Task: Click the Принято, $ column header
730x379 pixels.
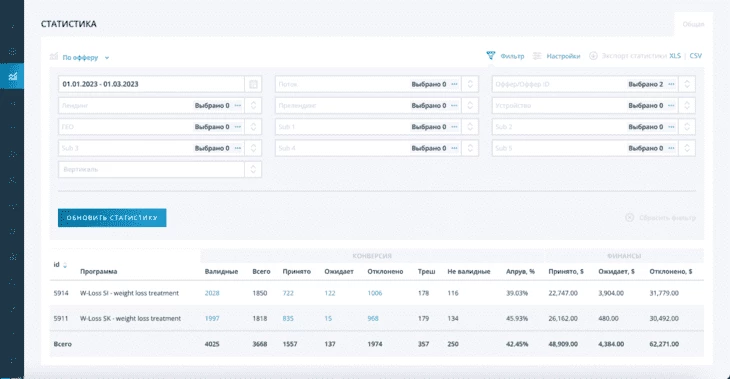Action: point(566,271)
